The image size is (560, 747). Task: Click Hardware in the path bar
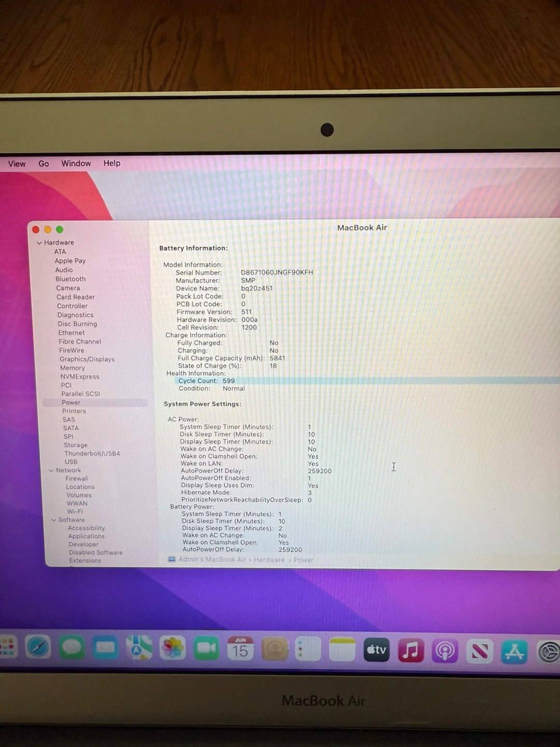point(269,560)
